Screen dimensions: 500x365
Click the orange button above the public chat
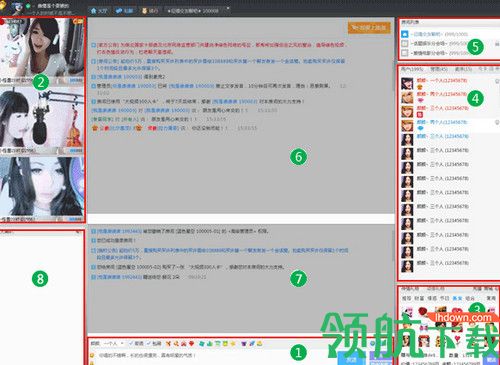[369, 28]
